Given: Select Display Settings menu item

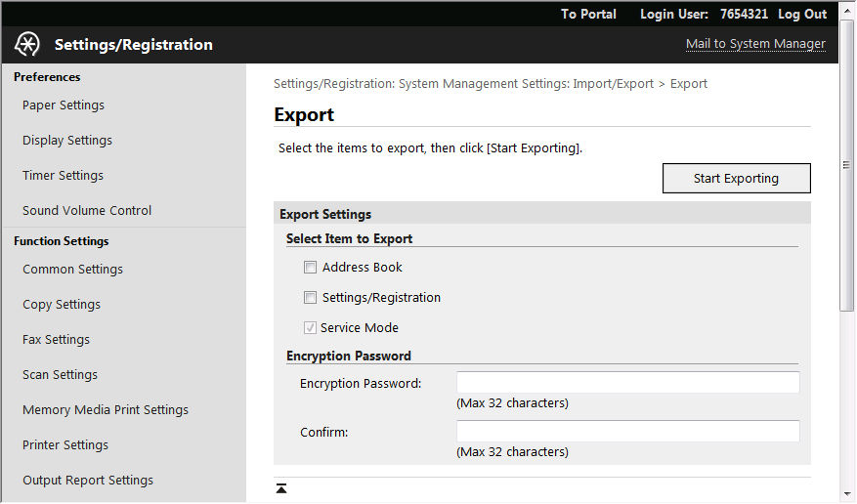Looking at the screenshot, I should point(67,141).
